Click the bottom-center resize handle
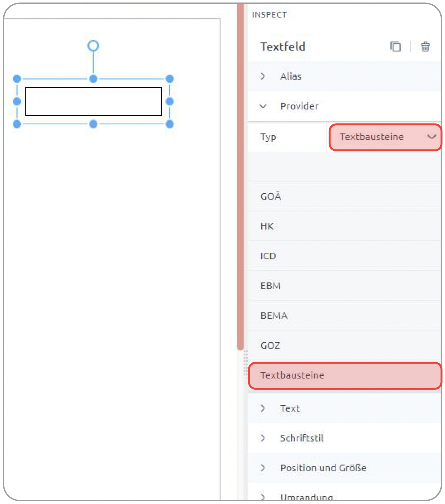This screenshot has height=504, width=445. click(x=93, y=124)
